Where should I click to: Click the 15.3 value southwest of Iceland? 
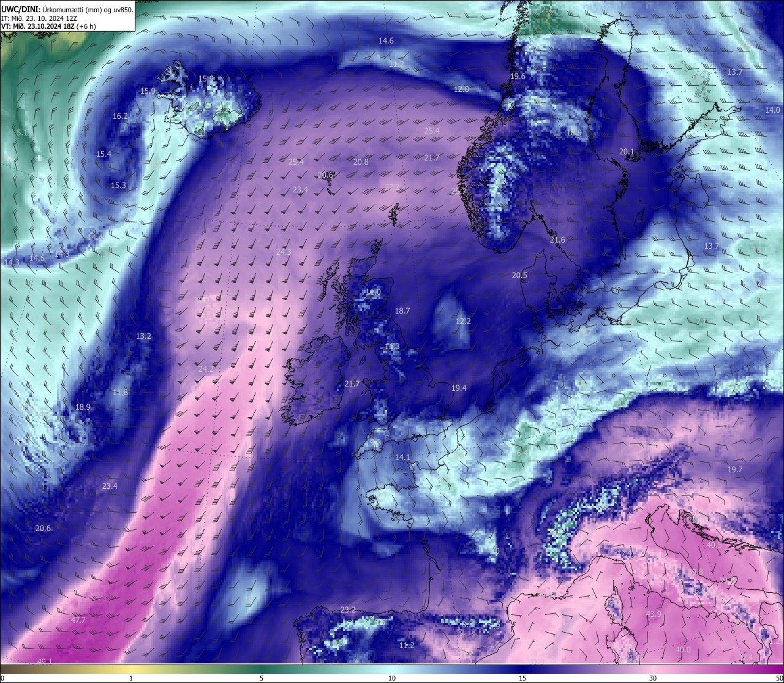click(118, 185)
